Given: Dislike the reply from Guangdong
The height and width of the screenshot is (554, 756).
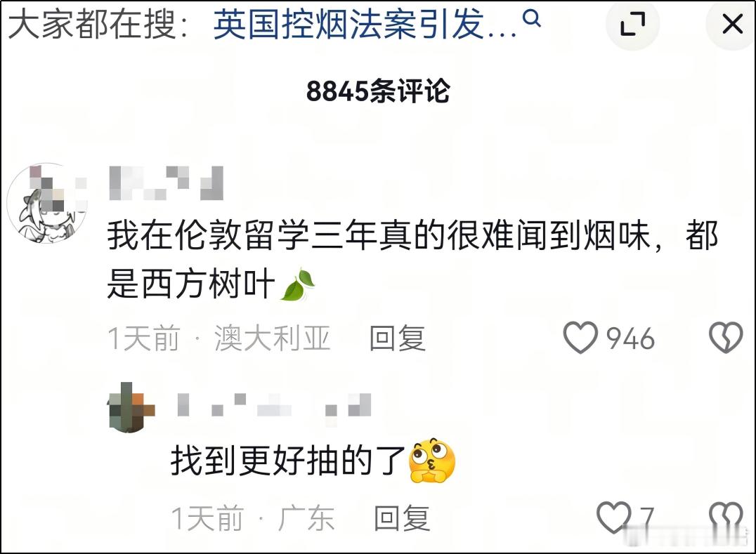Looking at the screenshot, I should pos(726,516).
